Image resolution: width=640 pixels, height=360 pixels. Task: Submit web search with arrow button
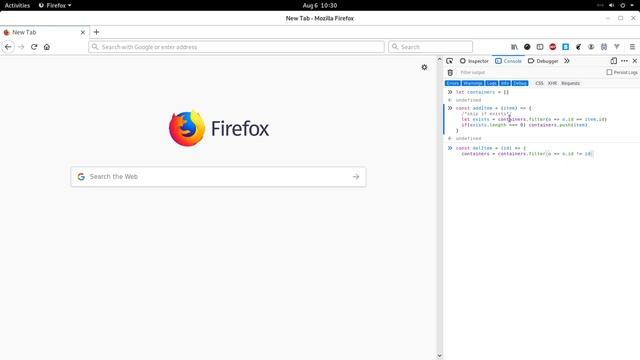click(356, 177)
